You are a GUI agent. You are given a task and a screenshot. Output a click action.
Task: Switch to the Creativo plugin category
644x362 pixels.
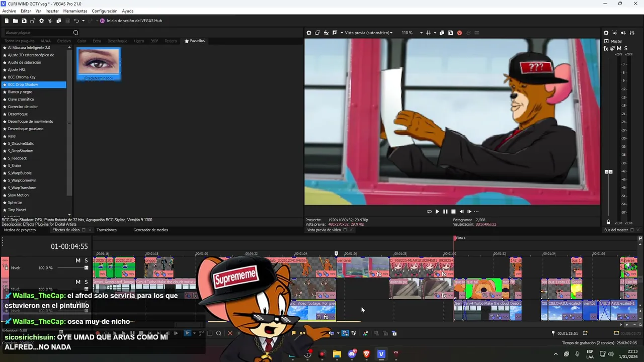(x=64, y=41)
